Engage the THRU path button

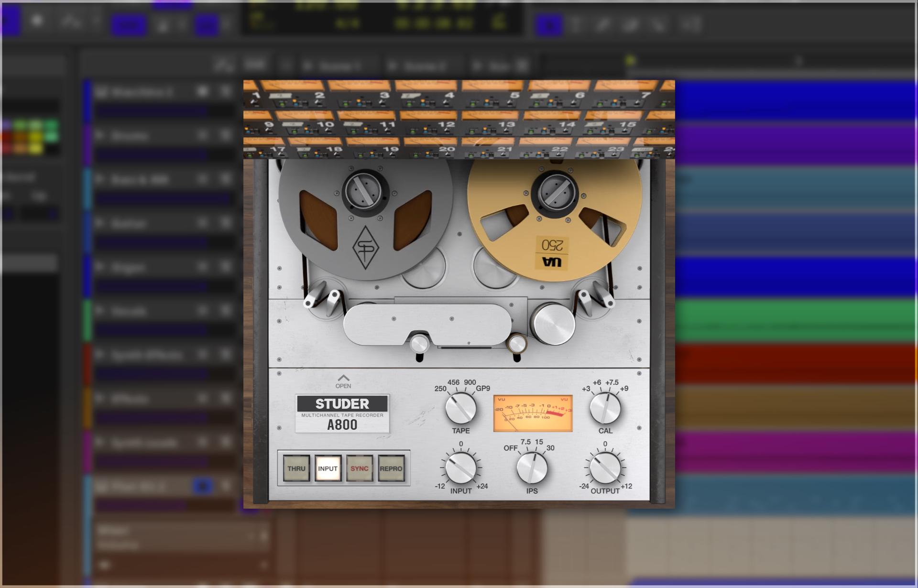pyautogui.click(x=296, y=468)
